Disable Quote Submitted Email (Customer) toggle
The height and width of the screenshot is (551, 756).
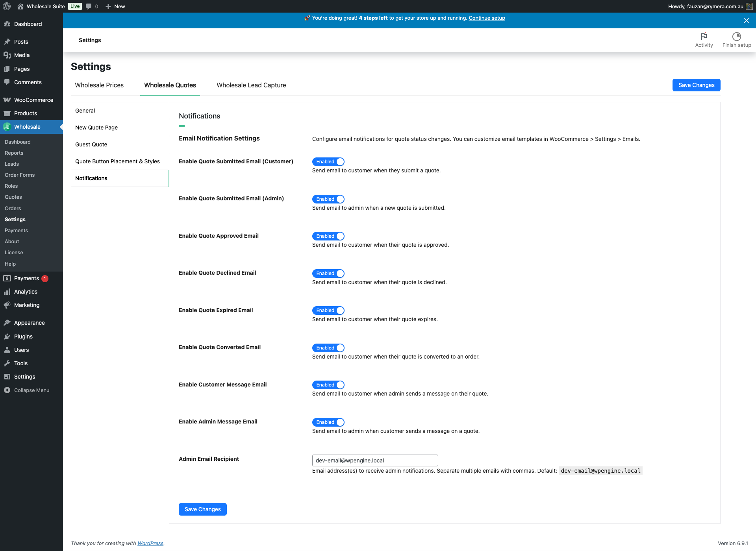[328, 162]
